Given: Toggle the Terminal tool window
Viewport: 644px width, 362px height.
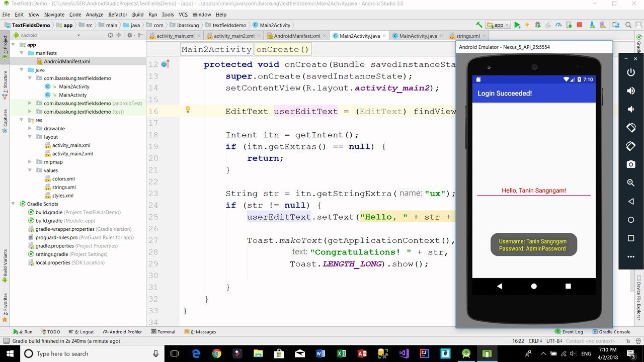Looking at the screenshot, I should tap(164, 332).
